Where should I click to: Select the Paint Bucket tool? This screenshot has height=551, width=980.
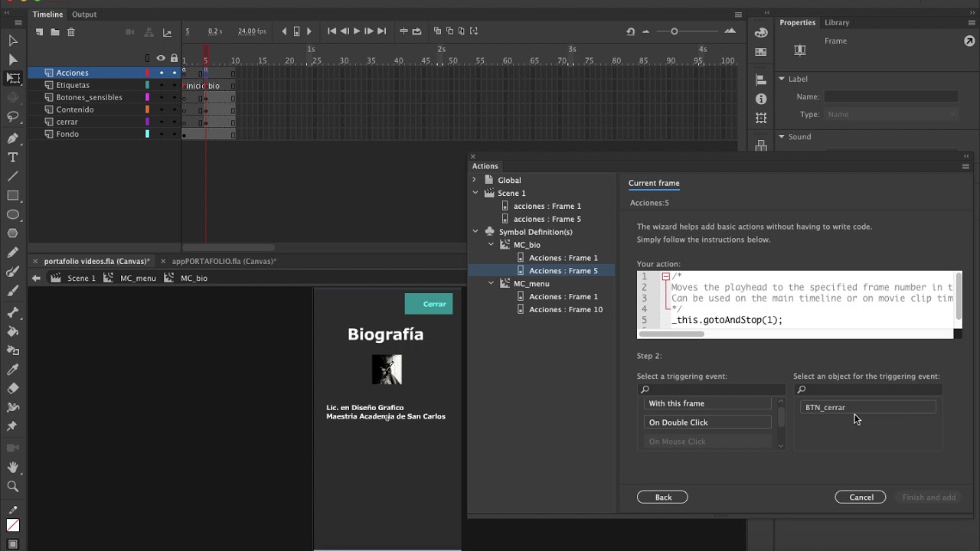pyautogui.click(x=13, y=331)
